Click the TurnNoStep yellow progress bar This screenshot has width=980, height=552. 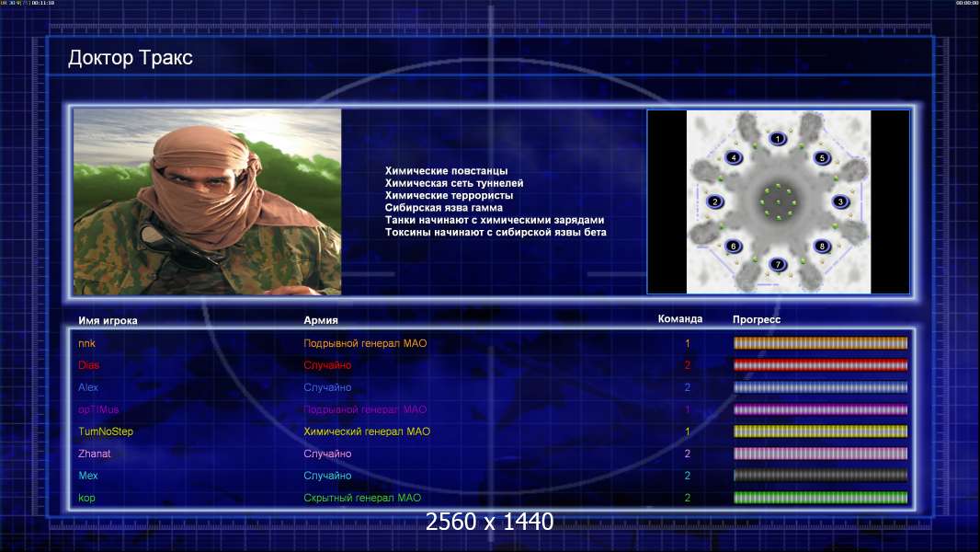click(820, 431)
